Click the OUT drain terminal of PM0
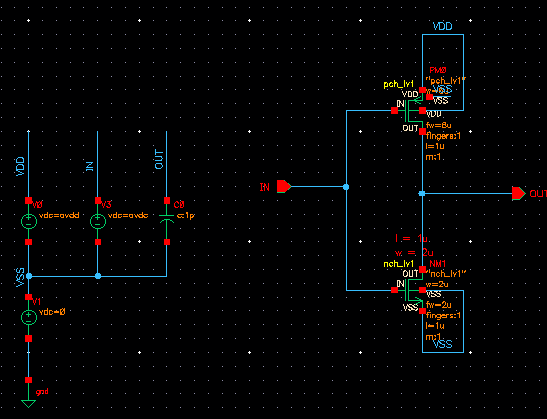This screenshot has width=547, height=419. click(x=422, y=132)
